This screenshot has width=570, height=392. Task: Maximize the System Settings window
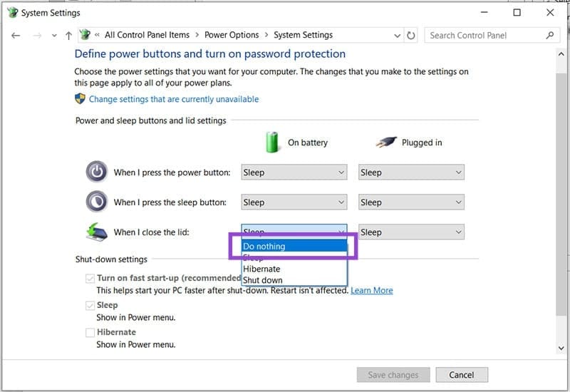point(517,12)
